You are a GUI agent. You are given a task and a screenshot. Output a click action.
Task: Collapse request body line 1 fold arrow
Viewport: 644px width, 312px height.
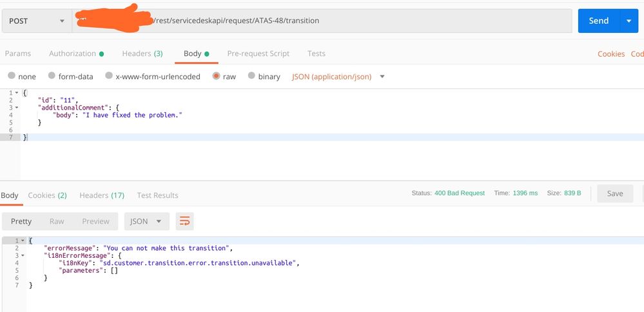[x=16, y=93]
